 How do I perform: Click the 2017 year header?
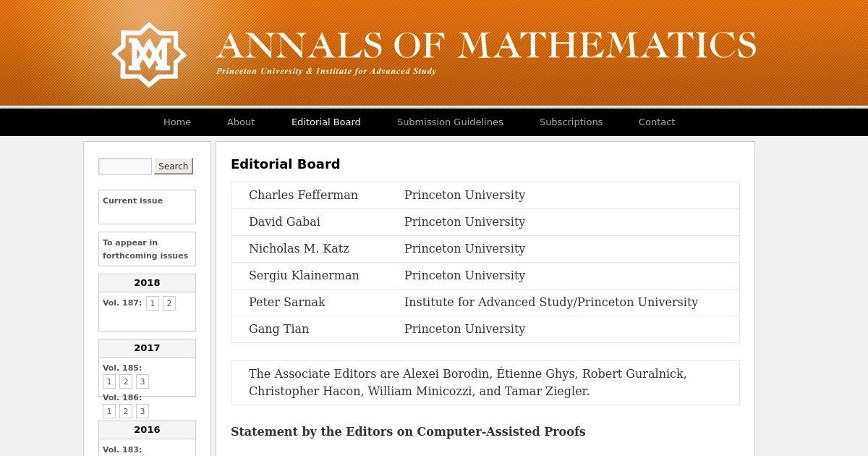click(147, 348)
